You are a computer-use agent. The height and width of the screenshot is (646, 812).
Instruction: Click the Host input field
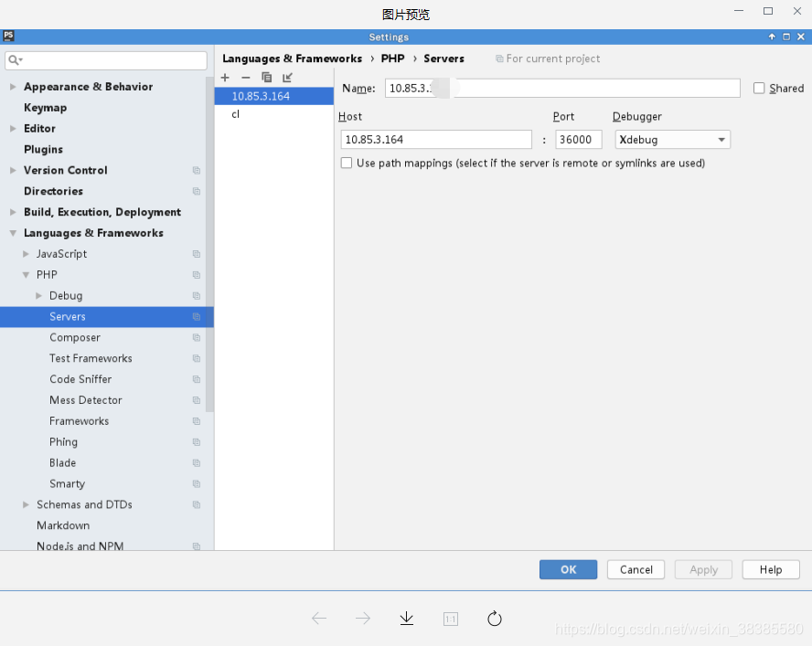(436, 140)
